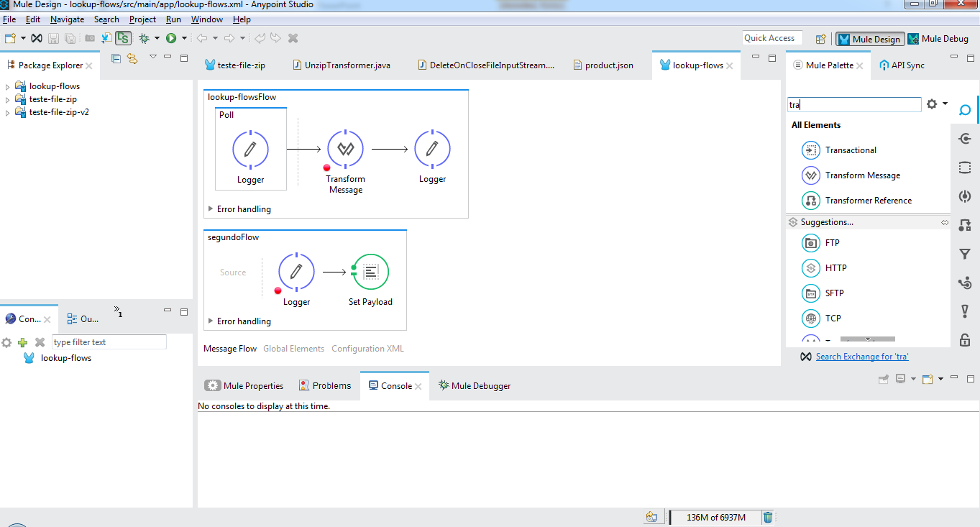Click the Save icon in the toolbar

(x=52, y=37)
